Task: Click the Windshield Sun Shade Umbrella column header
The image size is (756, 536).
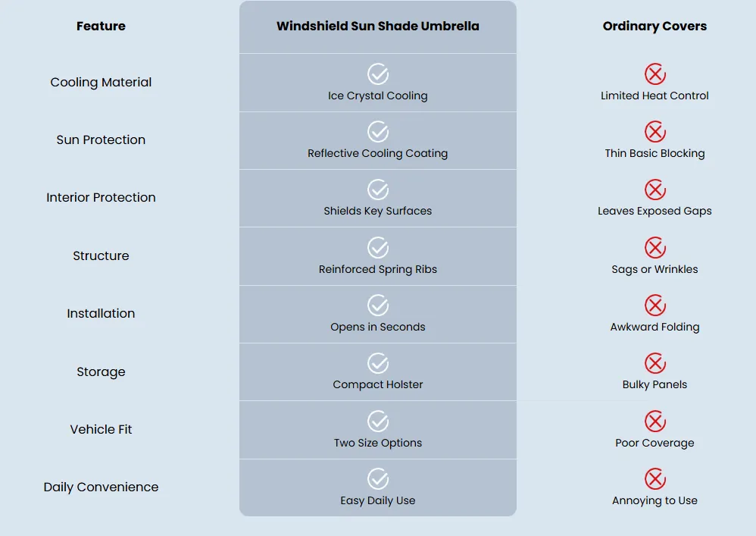Action: click(378, 26)
